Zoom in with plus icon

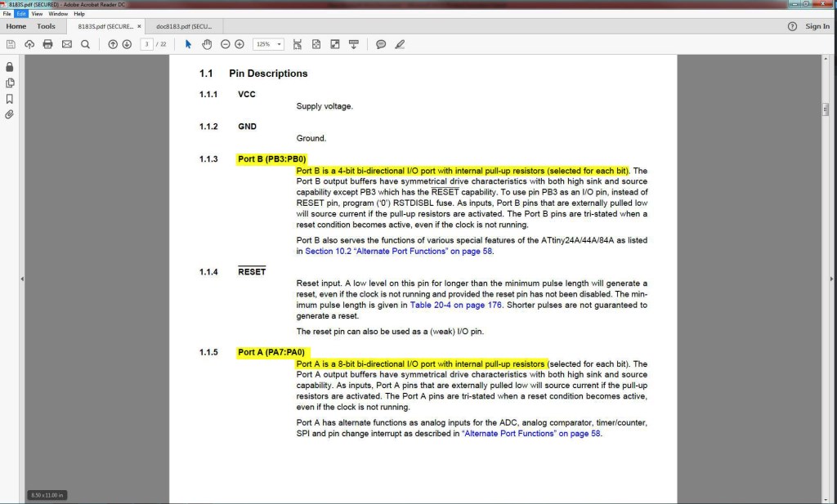(239, 44)
